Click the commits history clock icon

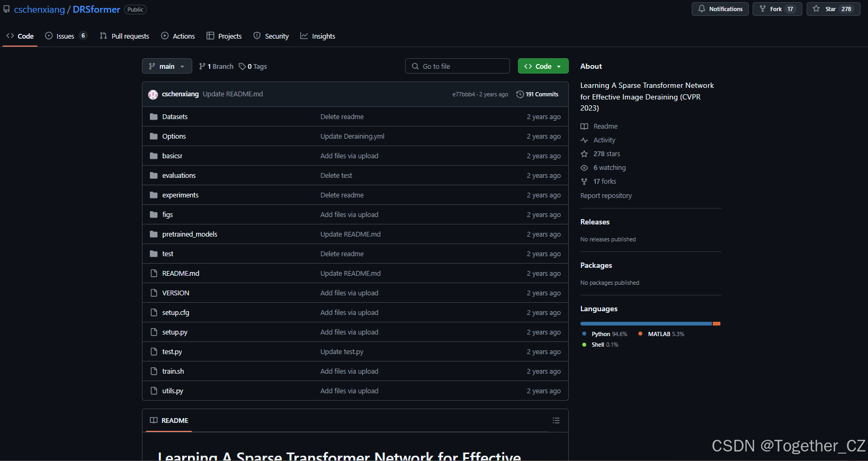click(520, 94)
